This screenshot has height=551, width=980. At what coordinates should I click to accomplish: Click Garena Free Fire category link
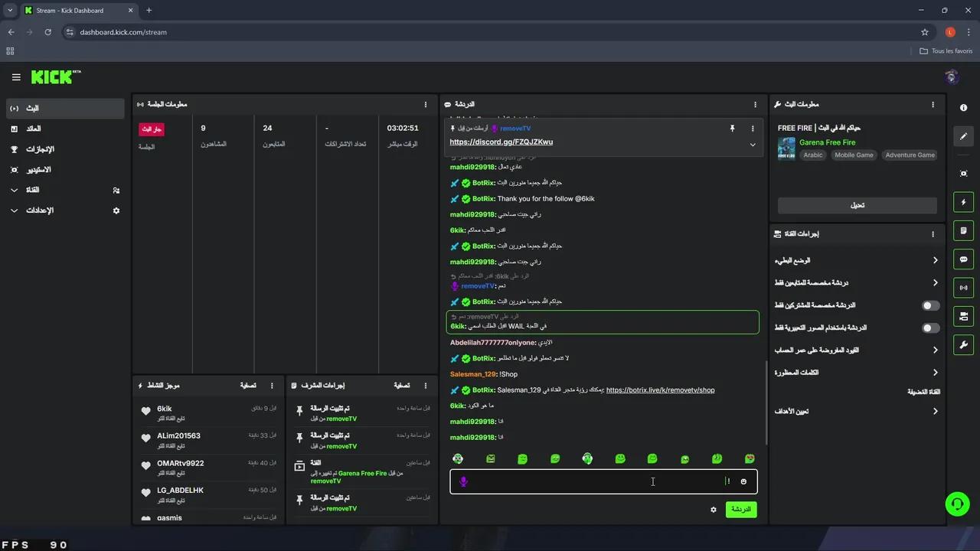pos(827,142)
